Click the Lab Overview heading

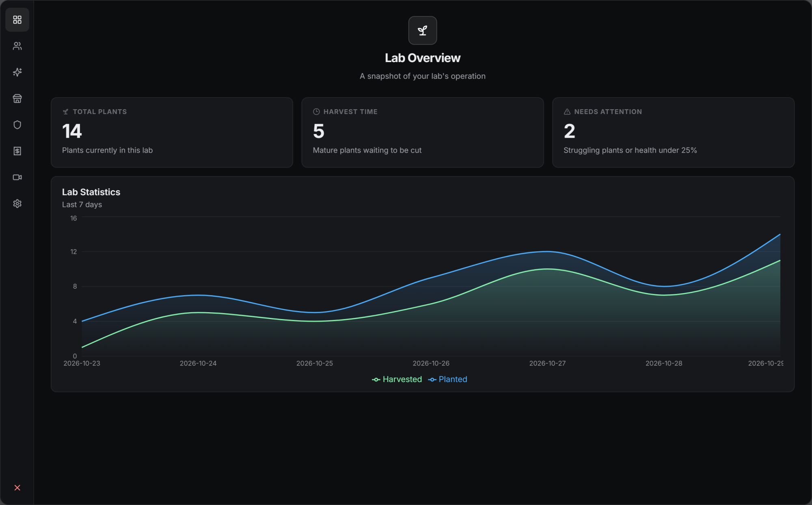click(x=423, y=58)
